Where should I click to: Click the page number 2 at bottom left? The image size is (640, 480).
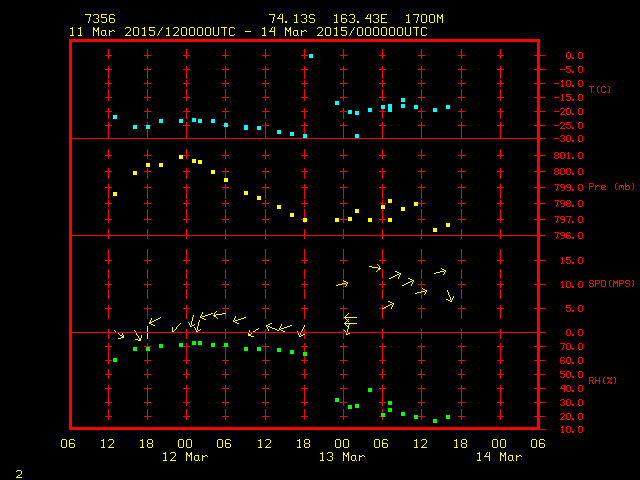pos(18,471)
